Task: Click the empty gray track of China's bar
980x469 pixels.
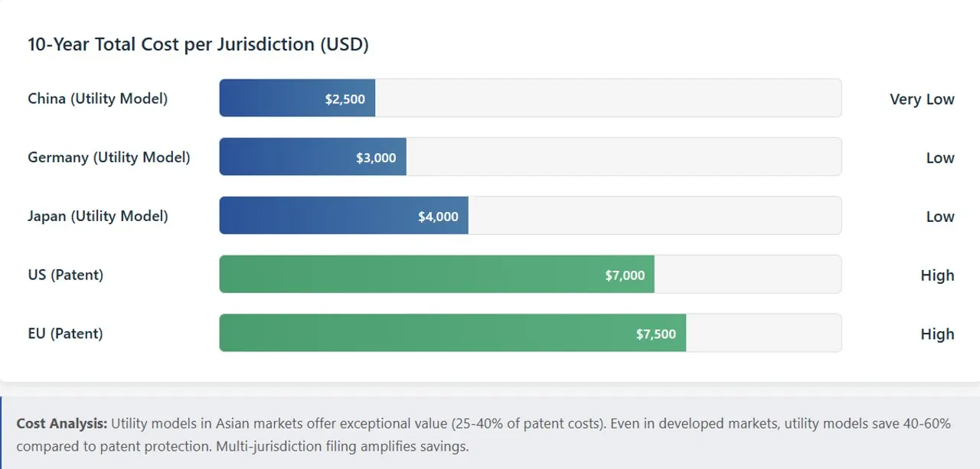Action: (x=608, y=99)
